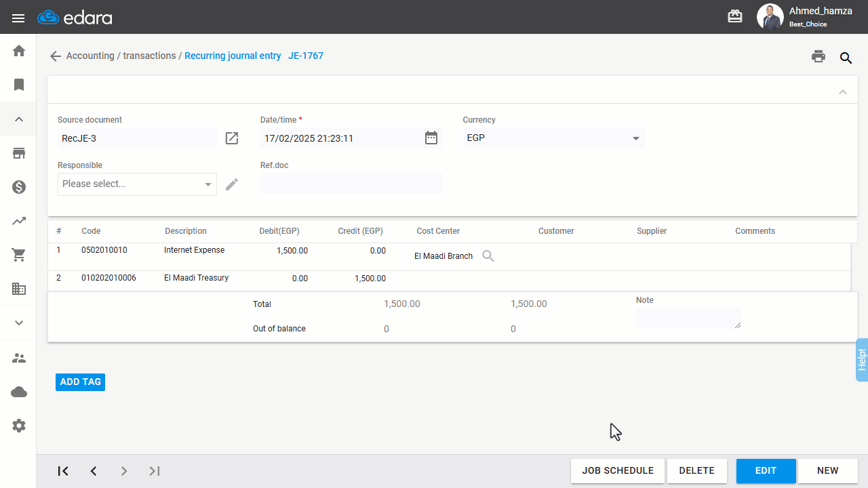The height and width of the screenshot is (488, 868).
Task: Collapse sidebar section with up chevron
Action: pyautogui.click(x=19, y=119)
